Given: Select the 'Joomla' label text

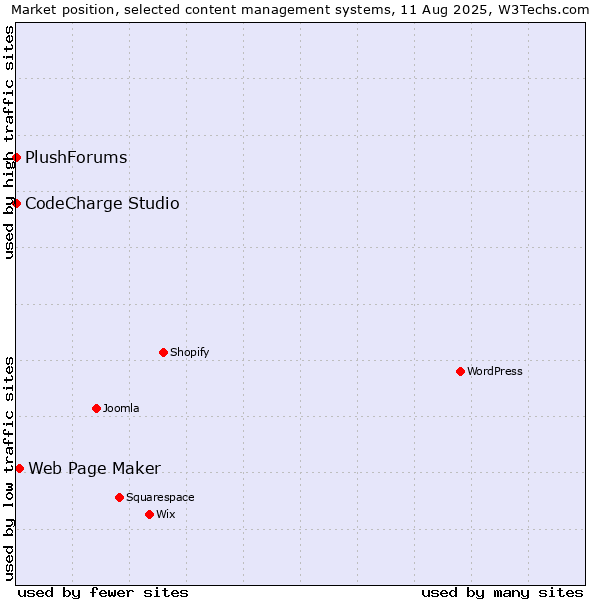Looking at the screenshot, I should [121, 408].
